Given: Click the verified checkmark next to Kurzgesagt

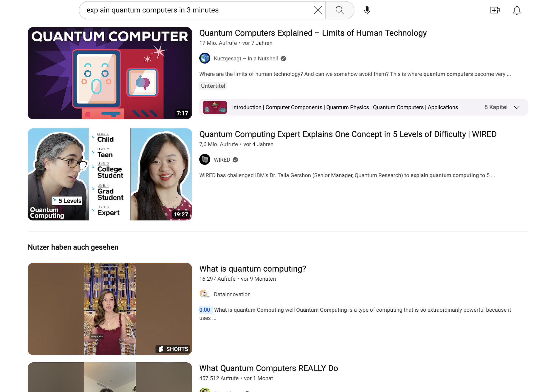Looking at the screenshot, I should [x=283, y=59].
